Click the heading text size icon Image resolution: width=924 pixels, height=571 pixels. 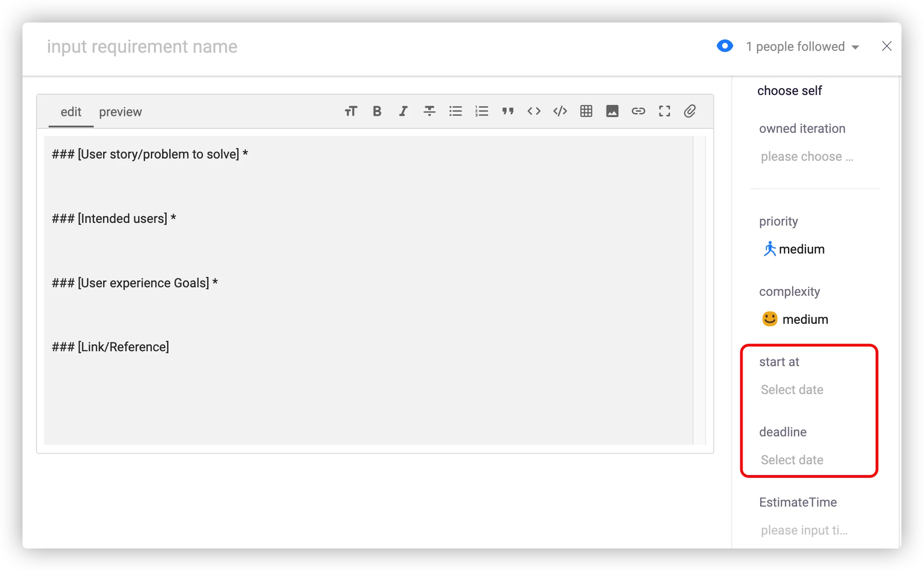pyautogui.click(x=351, y=111)
